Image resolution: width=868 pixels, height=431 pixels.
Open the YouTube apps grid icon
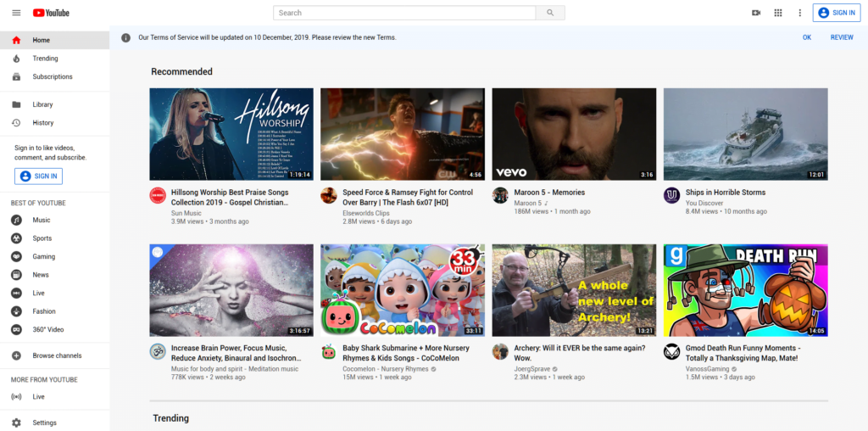tap(778, 13)
